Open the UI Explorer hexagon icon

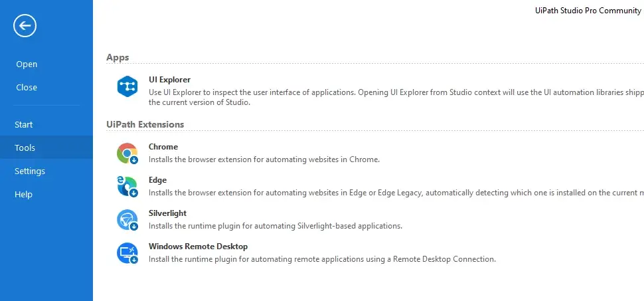click(127, 86)
